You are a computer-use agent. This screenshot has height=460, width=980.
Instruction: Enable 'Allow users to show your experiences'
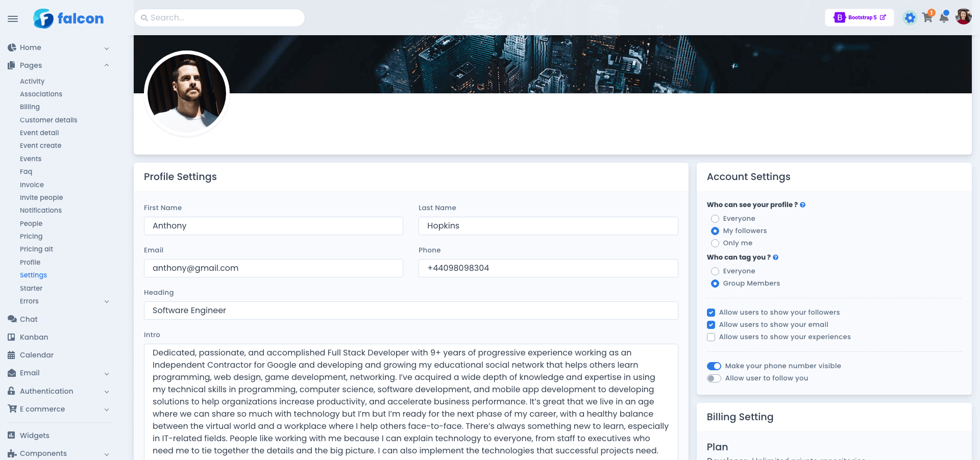(711, 337)
